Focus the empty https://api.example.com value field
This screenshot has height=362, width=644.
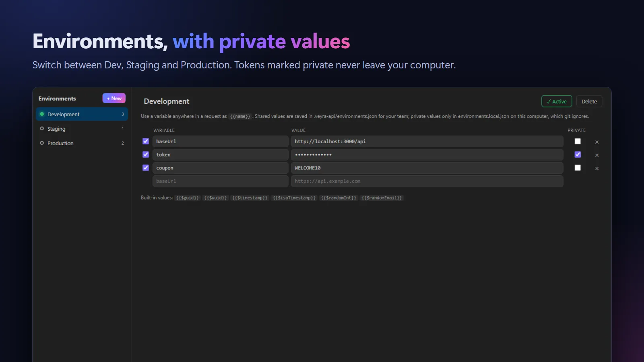click(x=427, y=181)
